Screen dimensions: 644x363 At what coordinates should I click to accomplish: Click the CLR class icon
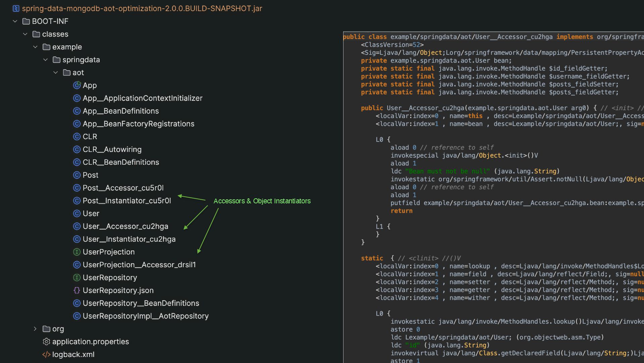click(x=77, y=136)
